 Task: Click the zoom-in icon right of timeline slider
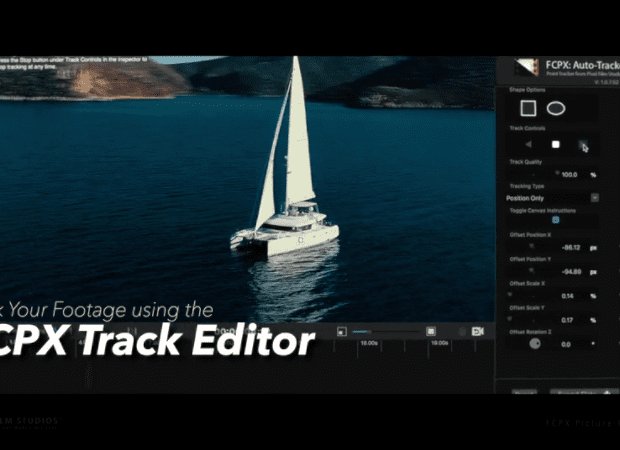(x=431, y=331)
